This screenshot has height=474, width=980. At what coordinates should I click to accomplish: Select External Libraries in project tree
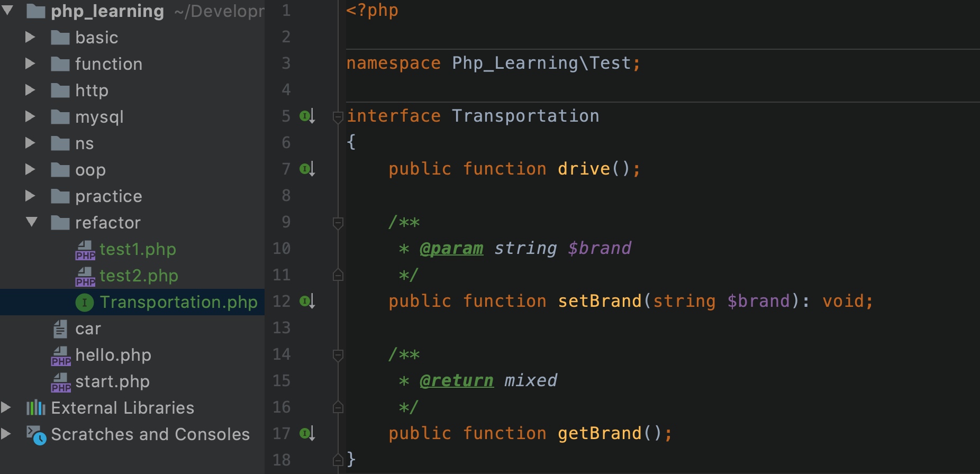pyautogui.click(x=123, y=408)
